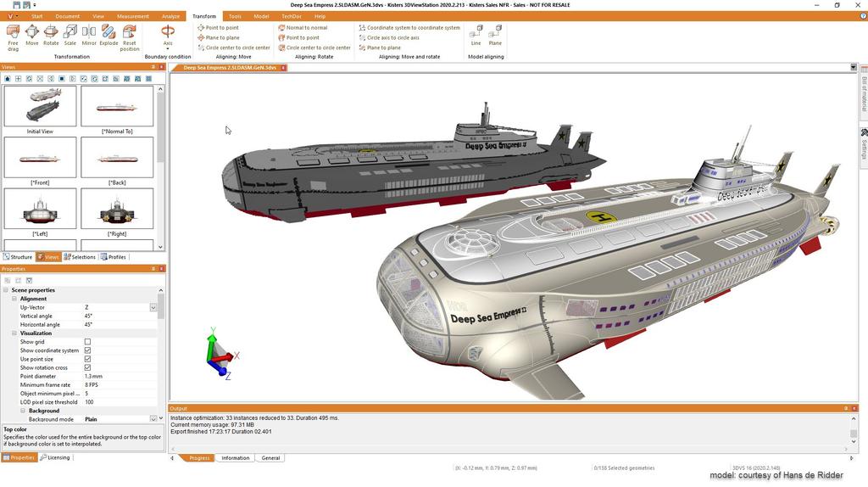Choose the Scale tool in ribbon

pyautogui.click(x=70, y=36)
